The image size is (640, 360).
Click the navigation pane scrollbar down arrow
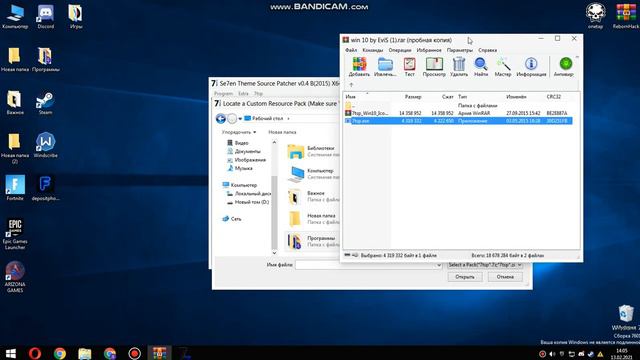click(x=274, y=253)
